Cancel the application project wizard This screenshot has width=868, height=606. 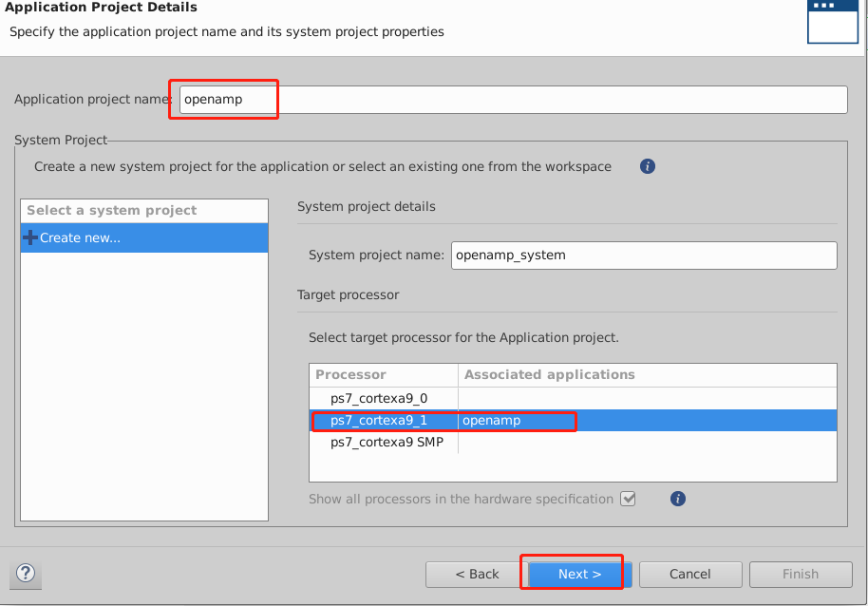pos(690,574)
